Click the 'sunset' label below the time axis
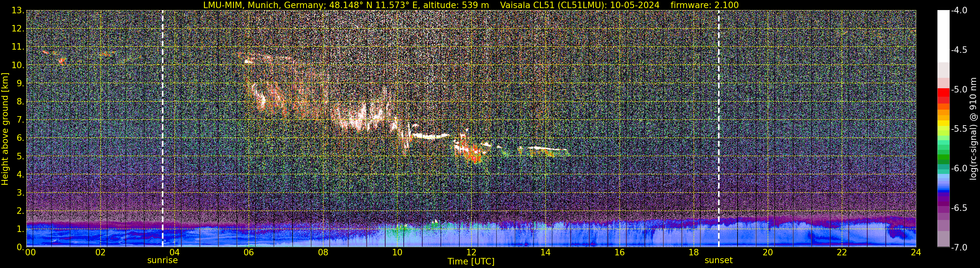 point(719,261)
